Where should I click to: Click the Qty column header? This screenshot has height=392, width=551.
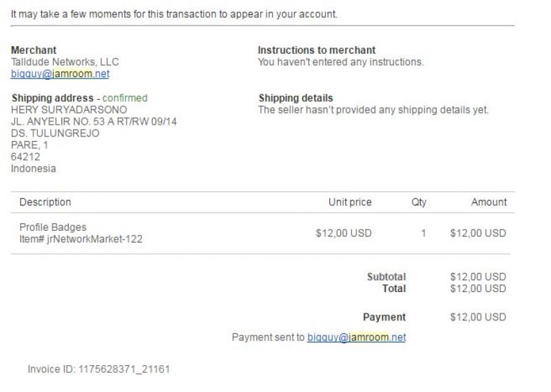pyautogui.click(x=418, y=202)
